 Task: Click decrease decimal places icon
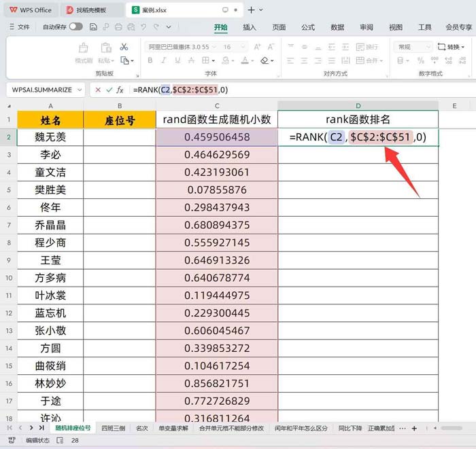462,60
